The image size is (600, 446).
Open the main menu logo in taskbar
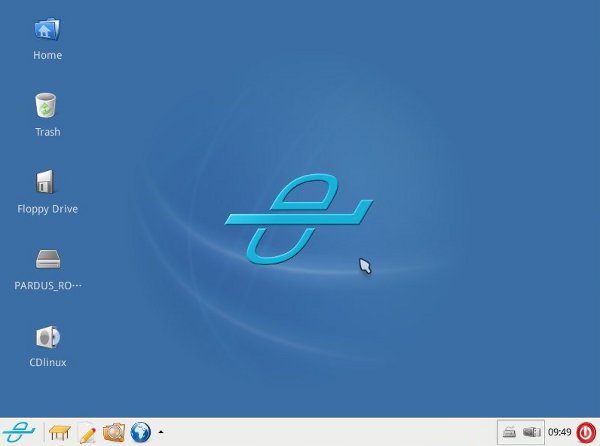tap(19, 432)
